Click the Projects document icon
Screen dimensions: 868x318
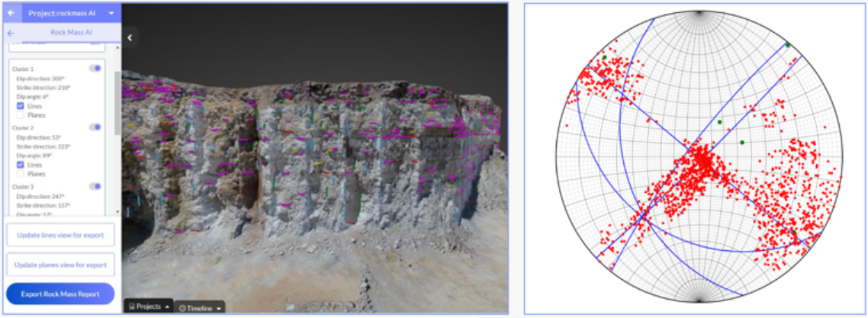tap(132, 306)
